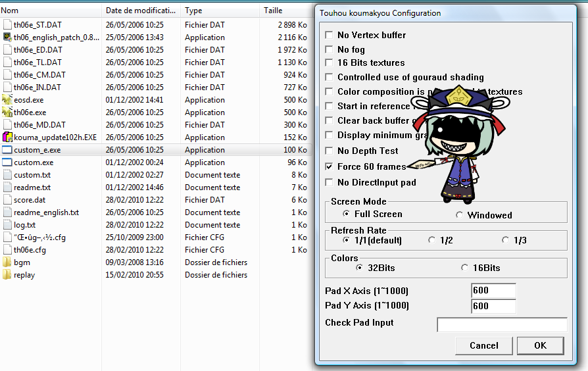
Task: Enable the No DirectInput pad checkbox
Action: point(329,182)
